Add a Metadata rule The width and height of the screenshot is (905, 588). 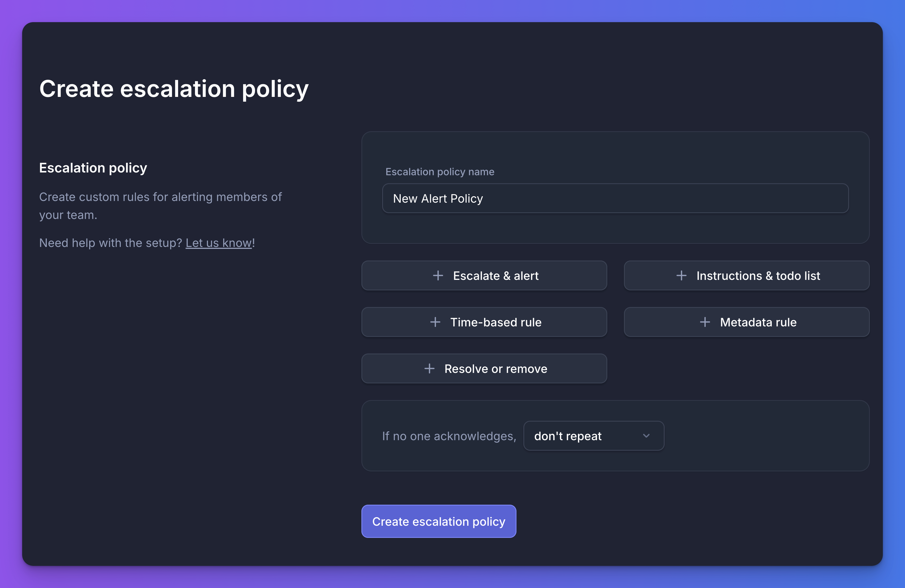746,322
